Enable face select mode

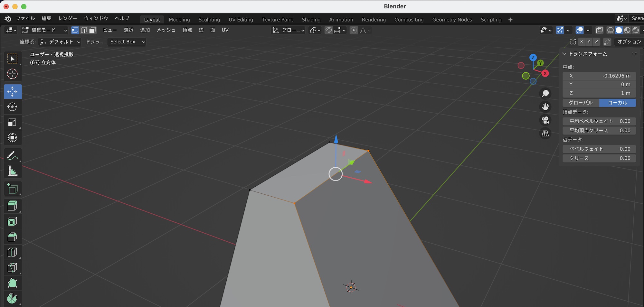92,30
